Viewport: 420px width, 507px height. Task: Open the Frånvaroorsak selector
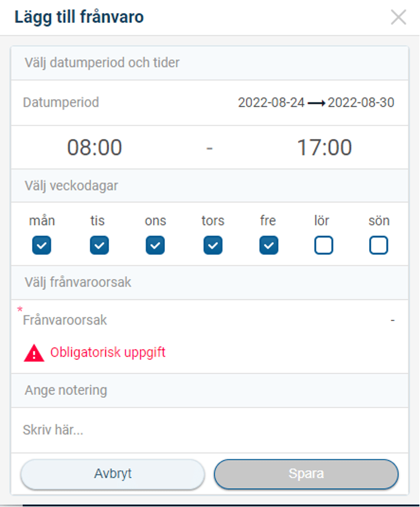click(x=209, y=320)
